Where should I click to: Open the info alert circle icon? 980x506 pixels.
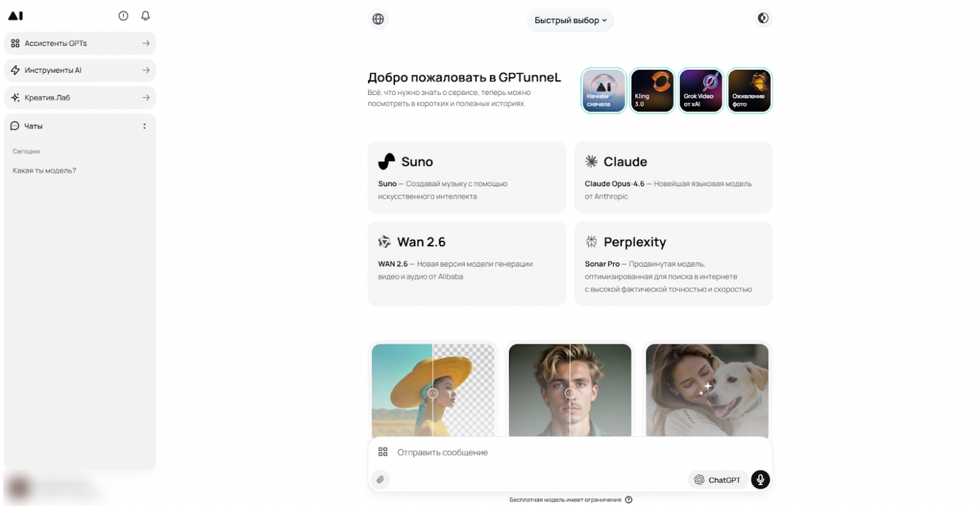pos(123,16)
